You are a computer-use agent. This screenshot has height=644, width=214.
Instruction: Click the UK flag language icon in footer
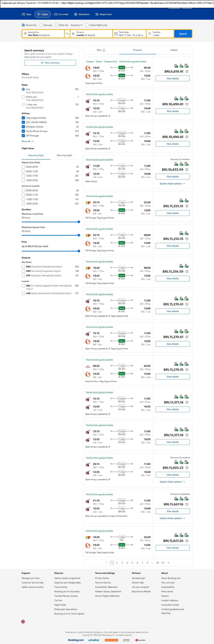point(23,621)
